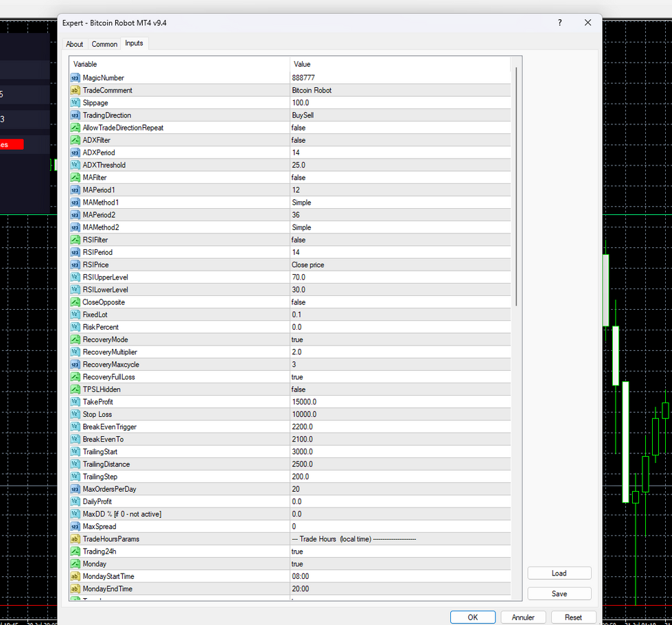Click the Value column header
The image size is (672, 625).
coord(400,65)
